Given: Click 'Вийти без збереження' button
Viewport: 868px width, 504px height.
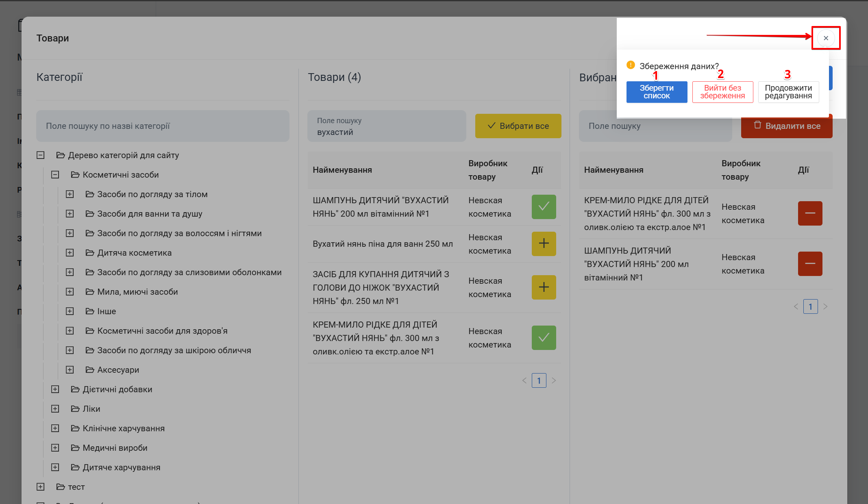Looking at the screenshot, I should pos(722,92).
